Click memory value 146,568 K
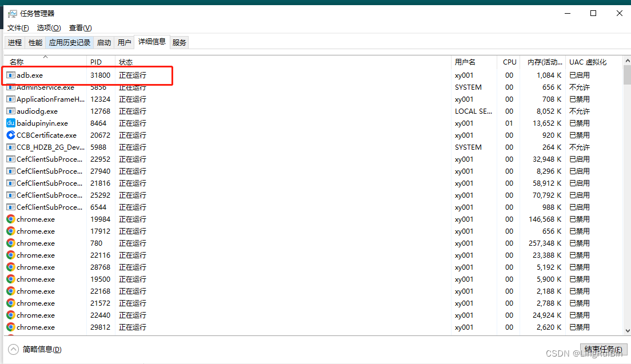This screenshot has height=364, width=631. point(545,219)
